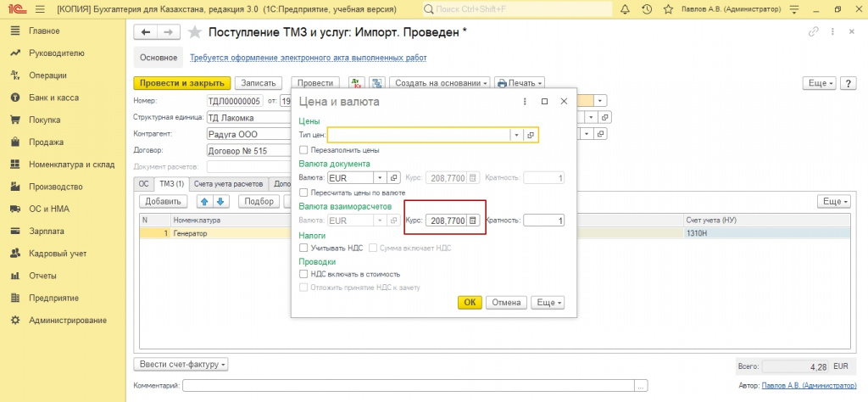Cancel dialog with Отмена

tap(507, 302)
